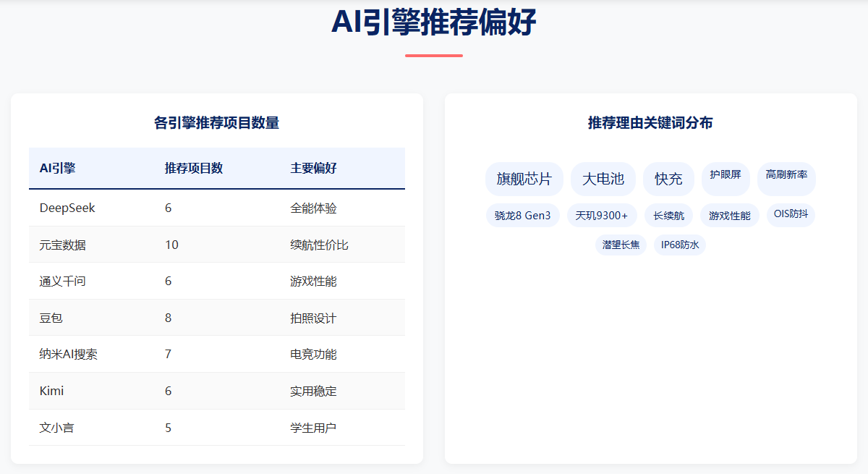Click the 电竞功能 preference cell

(342, 354)
